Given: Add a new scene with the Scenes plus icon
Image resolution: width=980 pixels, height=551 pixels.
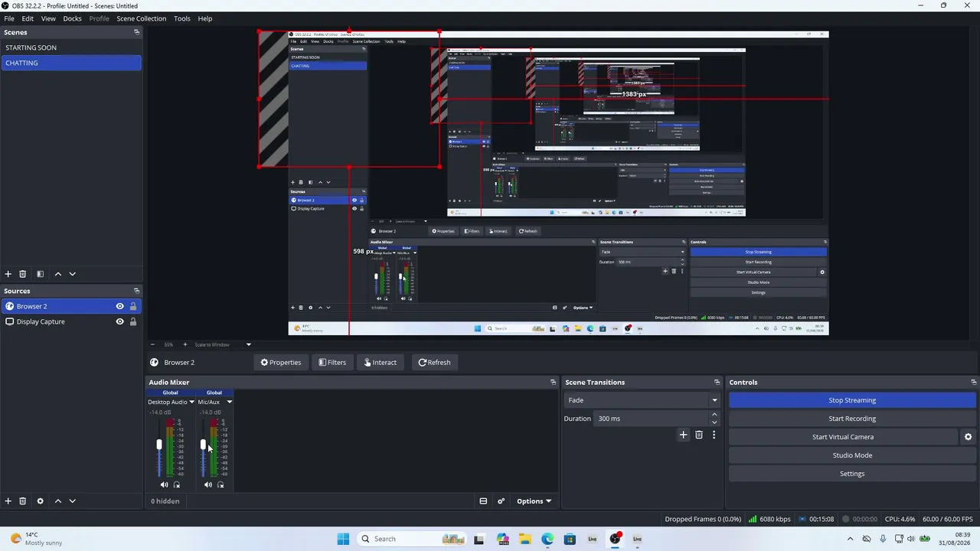Looking at the screenshot, I should pos(8,274).
